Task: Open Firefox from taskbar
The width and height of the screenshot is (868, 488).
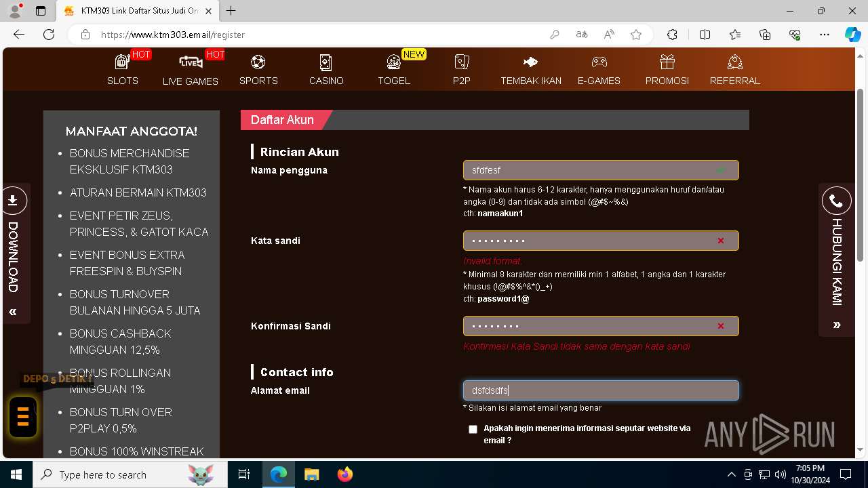Action: coord(345,474)
